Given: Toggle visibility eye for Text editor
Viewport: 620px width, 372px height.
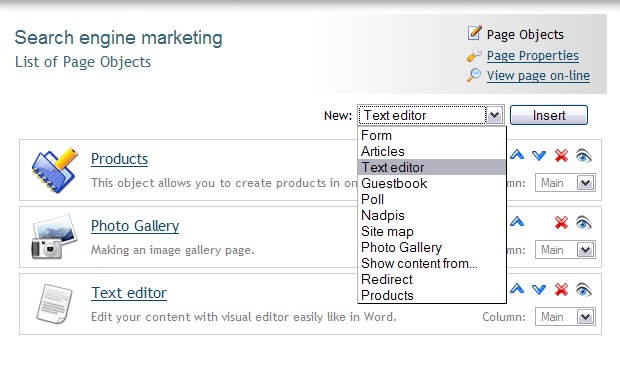Looking at the screenshot, I should (584, 290).
